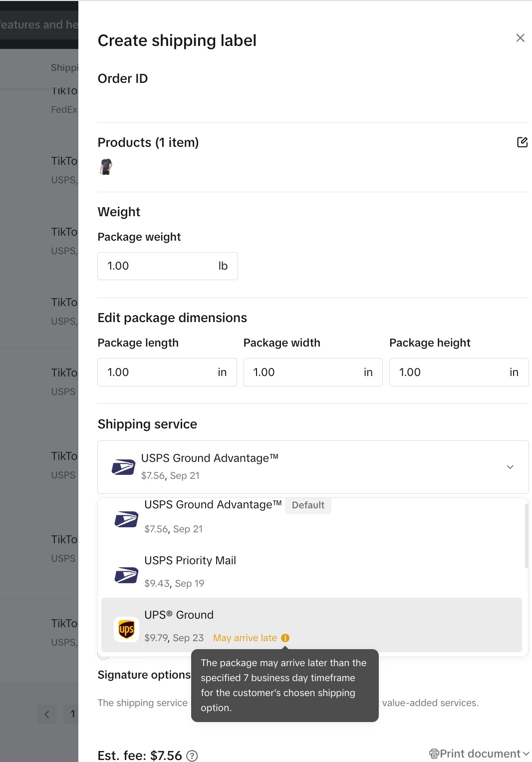
Task: Click the shipping options list scrollbar
Action: (x=526, y=536)
